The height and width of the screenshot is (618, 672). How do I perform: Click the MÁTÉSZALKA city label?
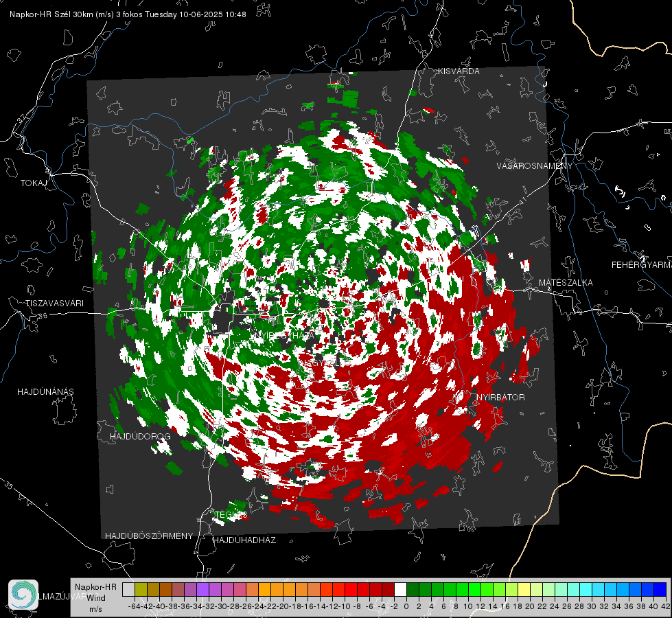(x=566, y=283)
